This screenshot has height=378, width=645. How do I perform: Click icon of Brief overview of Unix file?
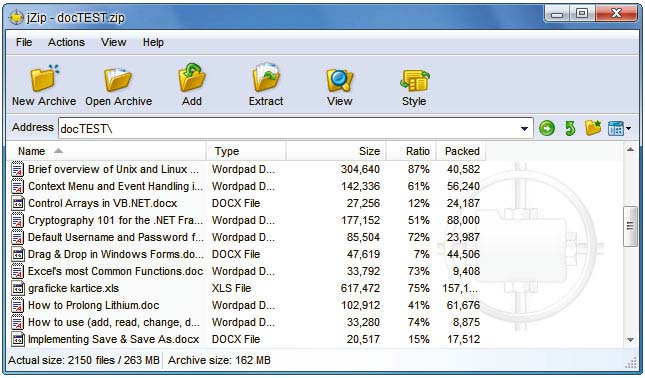pyautogui.click(x=17, y=169)
